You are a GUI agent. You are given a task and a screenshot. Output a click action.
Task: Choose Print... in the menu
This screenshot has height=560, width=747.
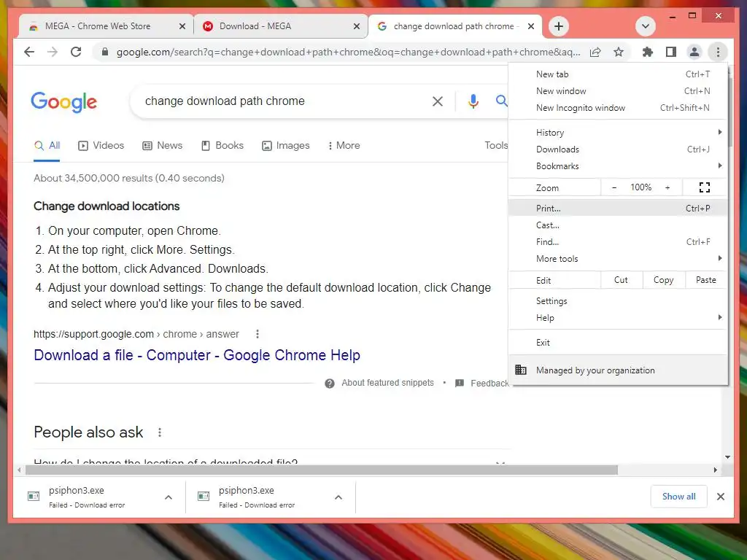(618, 208)
